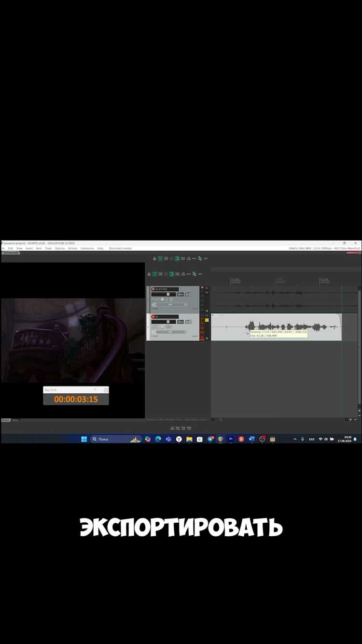This screenshot has height=644, width=362.
Task: Pin the Big Clock window
Action: pos(95,389)
